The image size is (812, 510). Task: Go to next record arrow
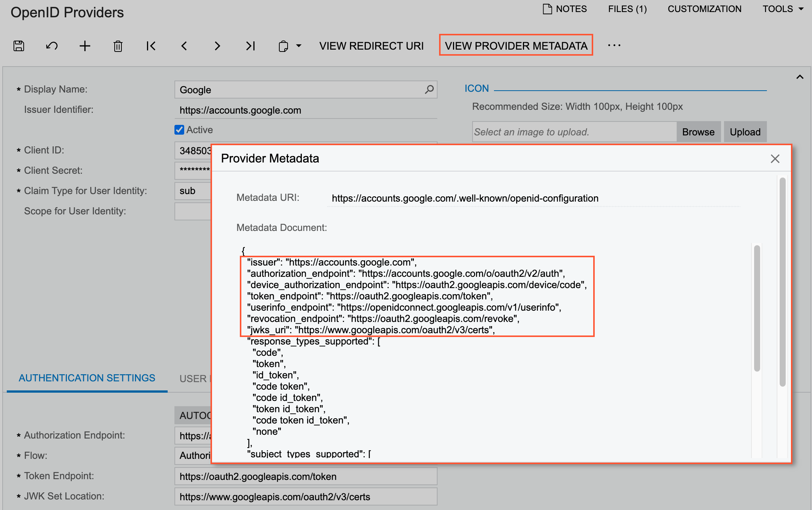pos(217,46)
